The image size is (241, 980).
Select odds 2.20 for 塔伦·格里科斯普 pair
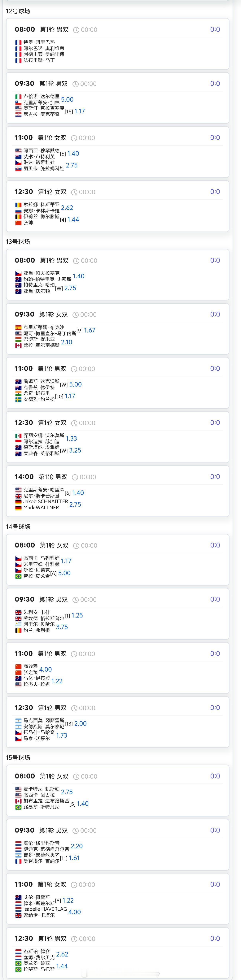[77, 846]
